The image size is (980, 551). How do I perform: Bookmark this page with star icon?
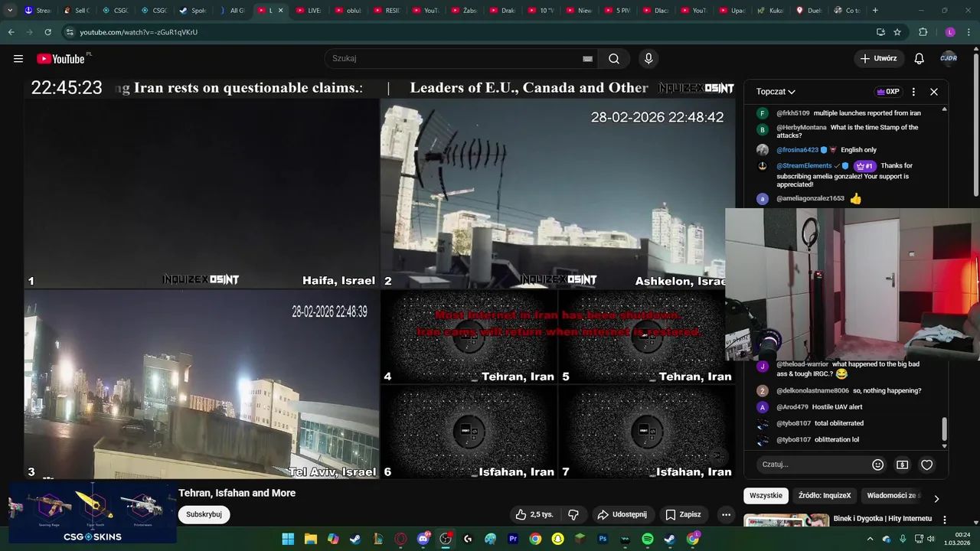click(x=897, y=32)
